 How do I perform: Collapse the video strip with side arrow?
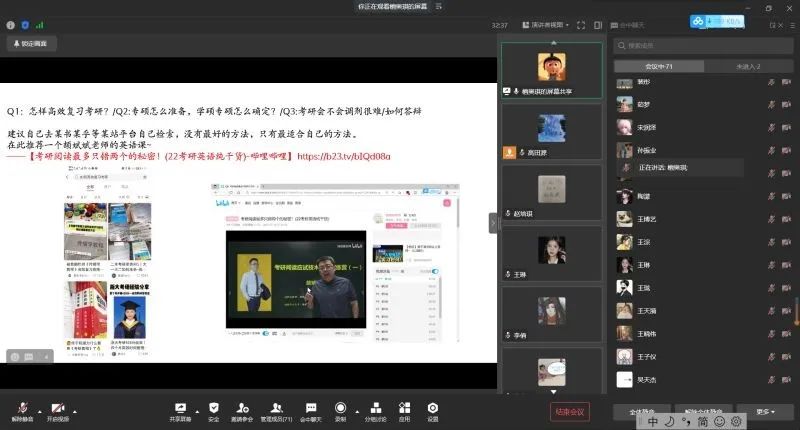492,224
